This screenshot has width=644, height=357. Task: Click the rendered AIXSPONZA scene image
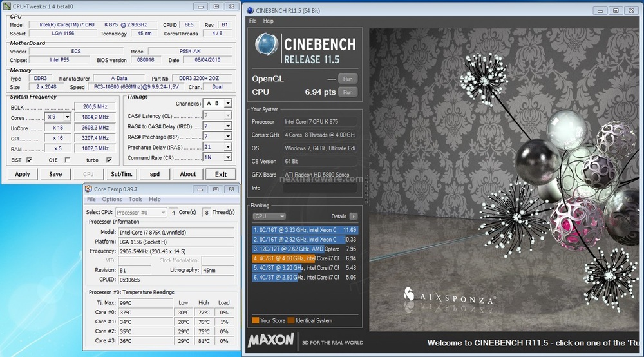pos(504,180)
